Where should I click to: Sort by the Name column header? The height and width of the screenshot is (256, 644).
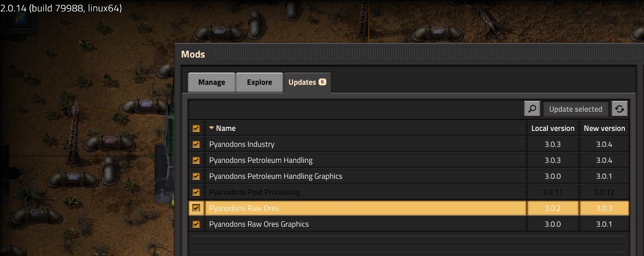point(366,129)
